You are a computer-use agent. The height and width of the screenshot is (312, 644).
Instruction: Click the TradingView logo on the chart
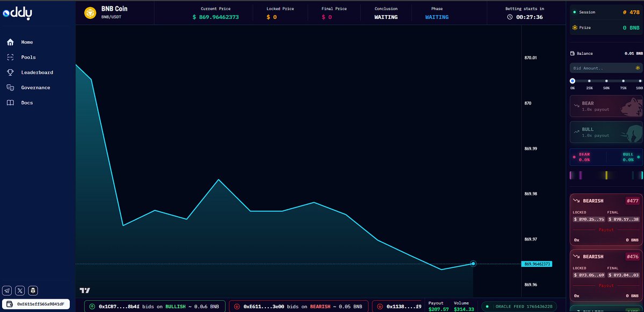point(85,290)
